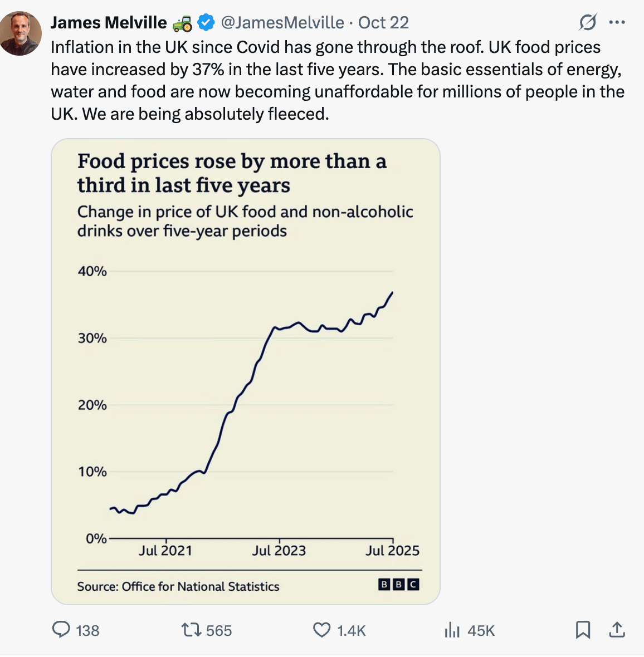This screenshot has width=644, height=657.
Task: Open the @JamesMelville handle link
Action: 282,23
